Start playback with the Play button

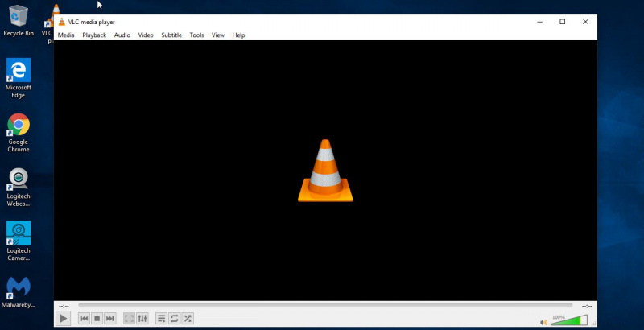(64, 318)
